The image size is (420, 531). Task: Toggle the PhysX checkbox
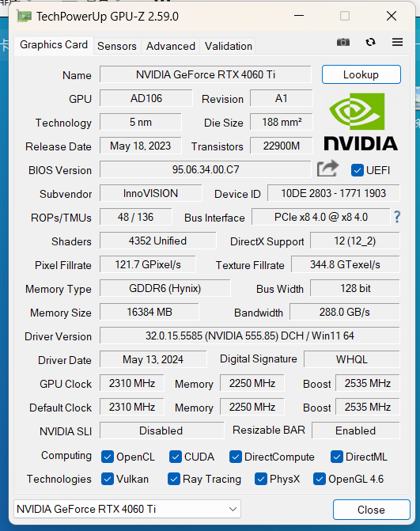point(260,479)
